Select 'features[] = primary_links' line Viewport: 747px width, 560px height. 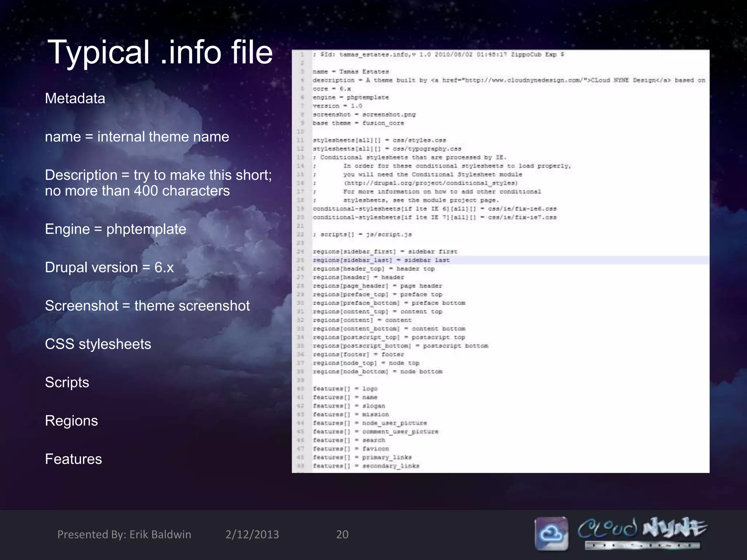click(x=362, y=457)
